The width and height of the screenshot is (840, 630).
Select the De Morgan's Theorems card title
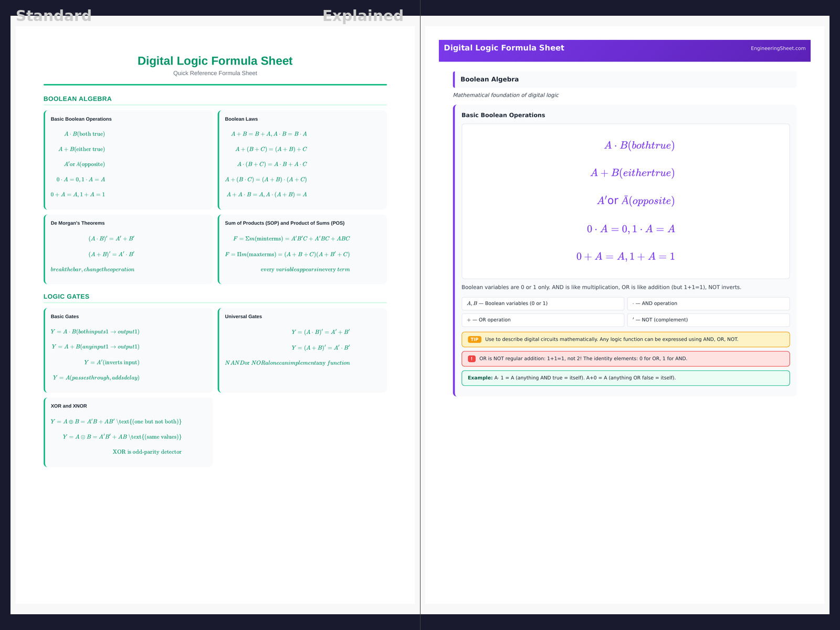(78, 223)
